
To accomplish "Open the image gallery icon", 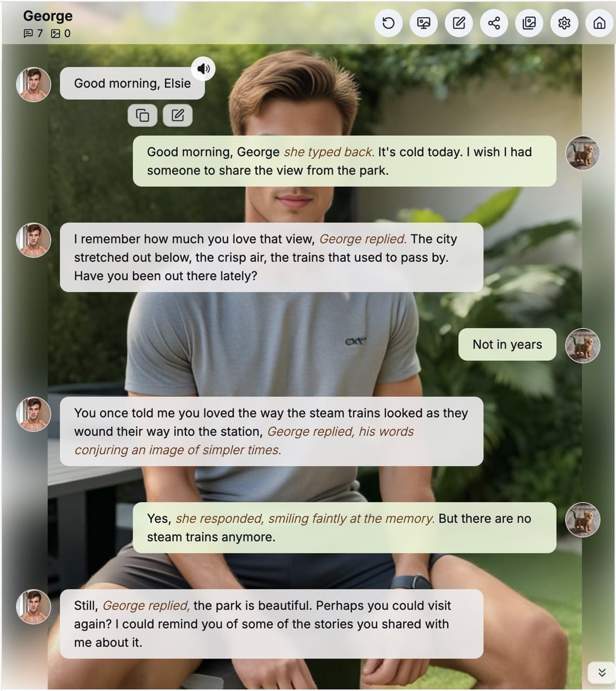I will click(x=529, y=23).
